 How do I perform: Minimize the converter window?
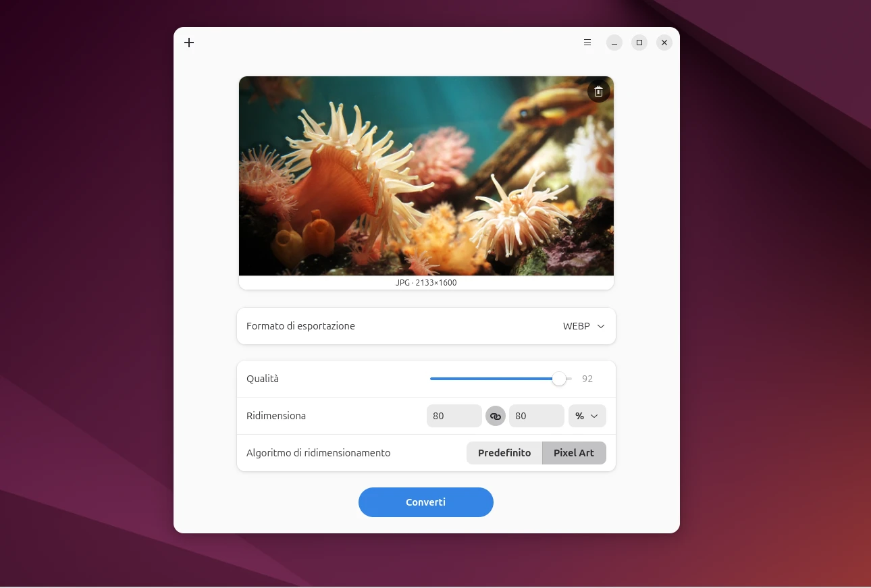pos(614,43)
